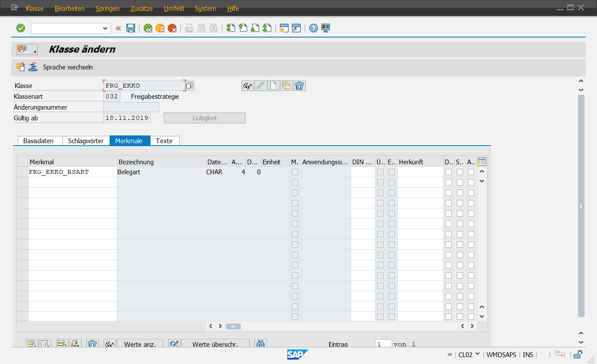Expand the command field dropdown
Screen dimensions: 597x364
tap(105, 28)
